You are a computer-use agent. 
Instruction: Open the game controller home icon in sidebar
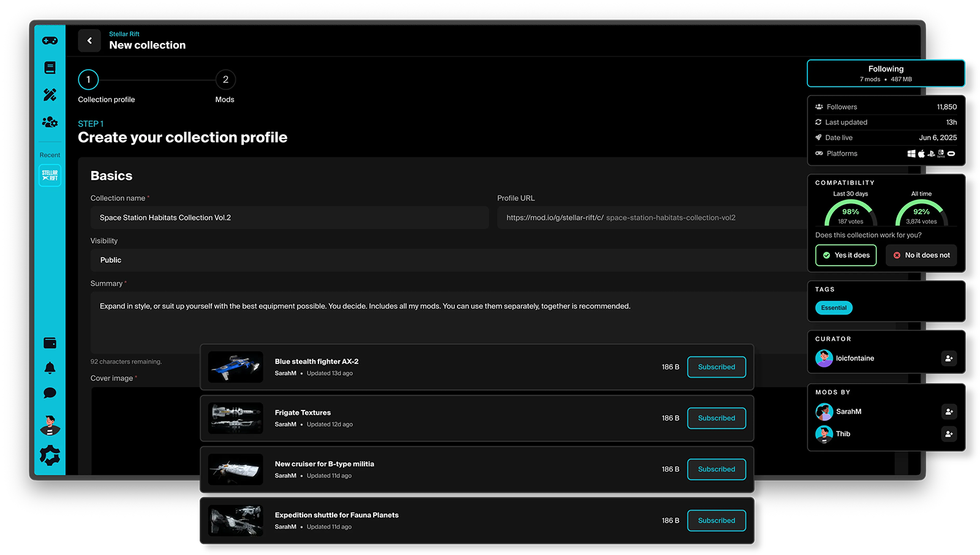point(50,40)
